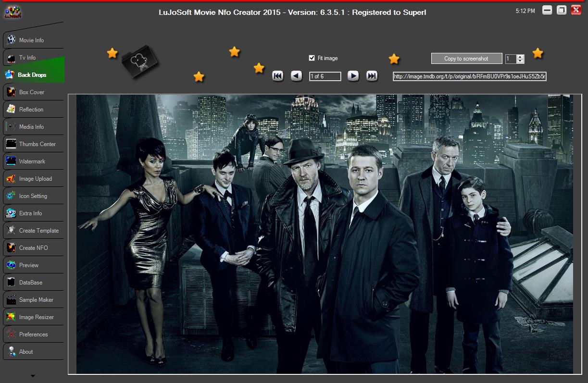The image size is (588, 383).
Task: Click the Gotham backdrop image preview
Action: [325, 234]
